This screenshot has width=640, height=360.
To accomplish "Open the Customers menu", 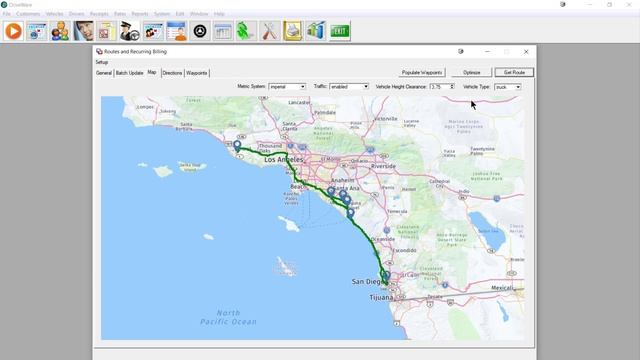I will pos(28,14).
